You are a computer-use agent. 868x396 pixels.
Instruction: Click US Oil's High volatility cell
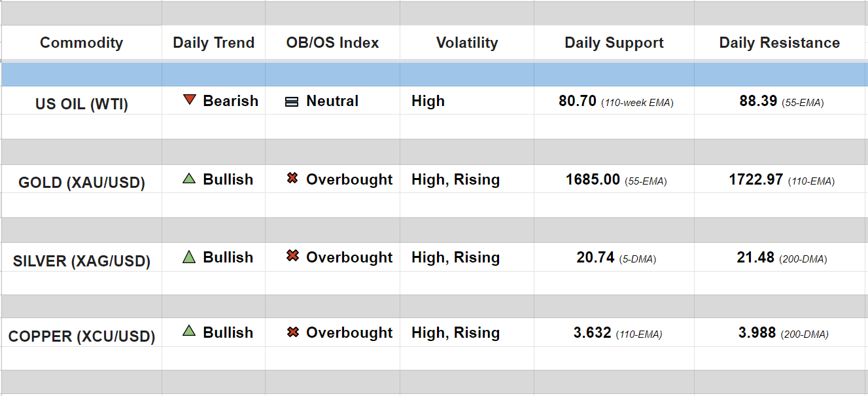428,101
